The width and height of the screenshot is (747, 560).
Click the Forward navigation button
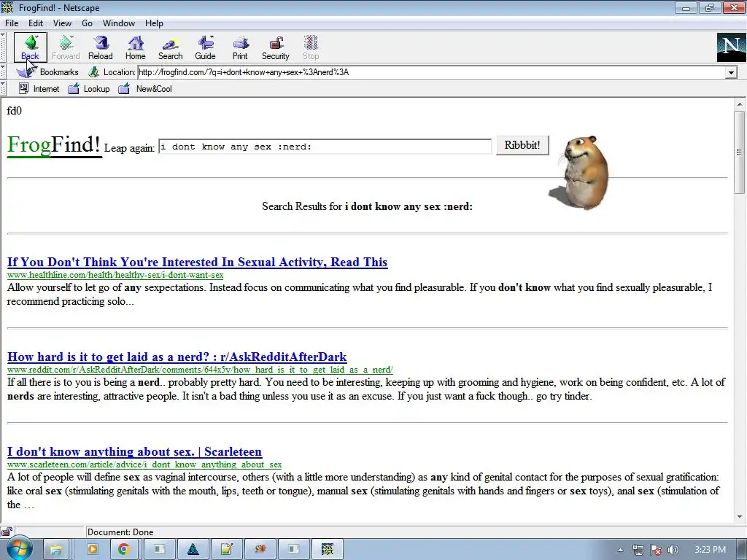(66, 47)
